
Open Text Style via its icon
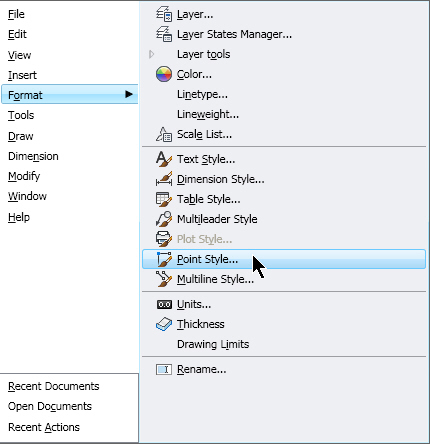click(x=164, y=159)
